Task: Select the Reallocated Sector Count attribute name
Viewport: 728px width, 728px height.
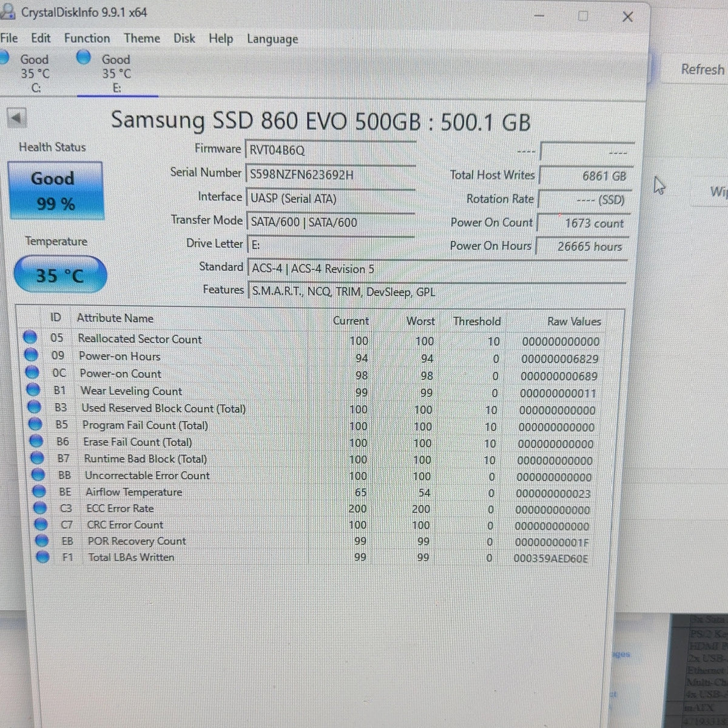Action: pos(140,339)
